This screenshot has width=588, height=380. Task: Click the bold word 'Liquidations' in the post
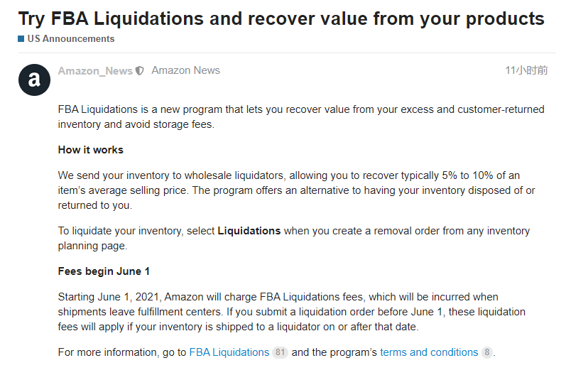[249, 231]
